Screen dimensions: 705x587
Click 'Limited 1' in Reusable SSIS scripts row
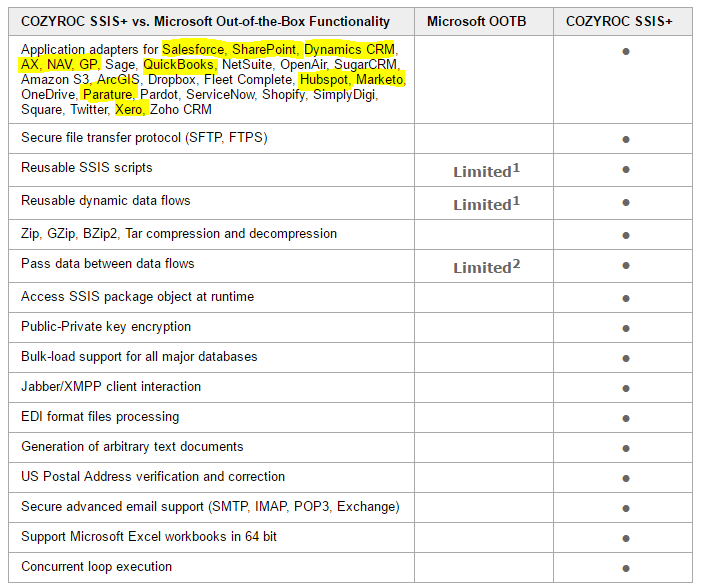[x=486, y=171]
